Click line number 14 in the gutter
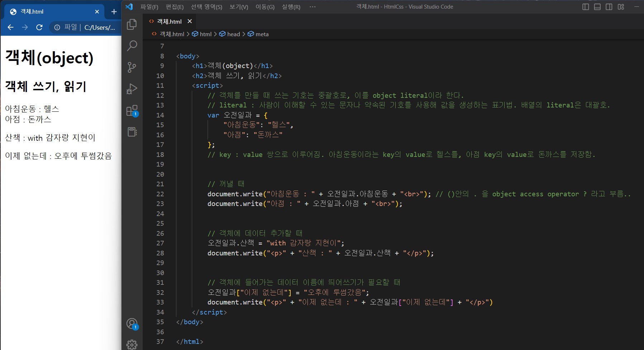 (x=160, y=115)
